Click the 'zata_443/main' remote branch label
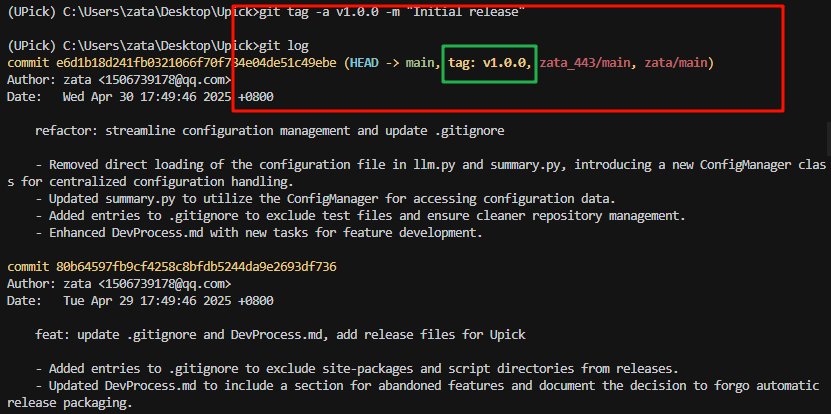 (585, 63)
